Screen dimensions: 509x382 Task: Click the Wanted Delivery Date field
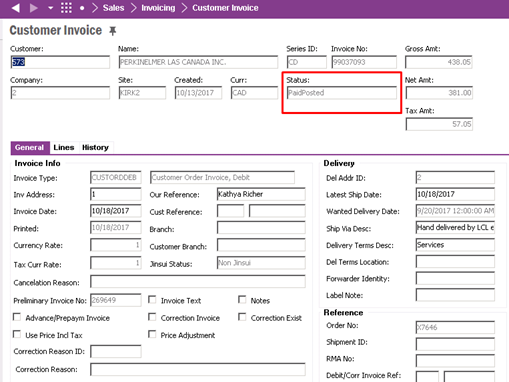[455, 211]
